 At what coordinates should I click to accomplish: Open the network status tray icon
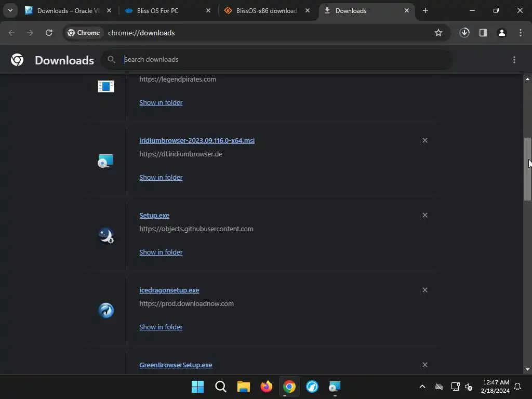pyautogui.click(x=455, y=387)
